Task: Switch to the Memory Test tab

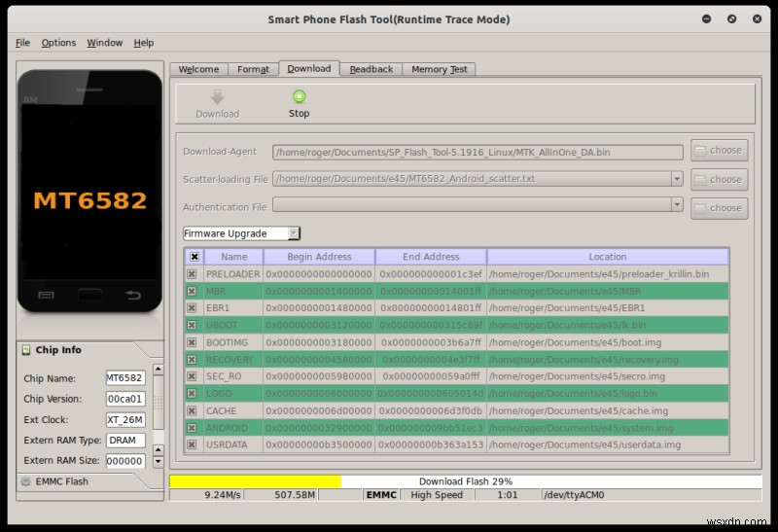Action: 440,69
